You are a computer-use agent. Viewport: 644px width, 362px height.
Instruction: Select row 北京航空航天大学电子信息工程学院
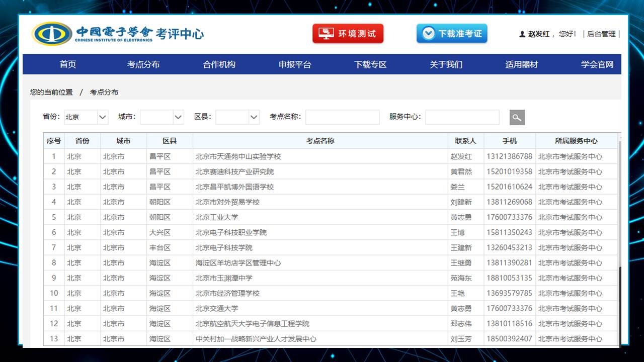(x=331, y=323)
